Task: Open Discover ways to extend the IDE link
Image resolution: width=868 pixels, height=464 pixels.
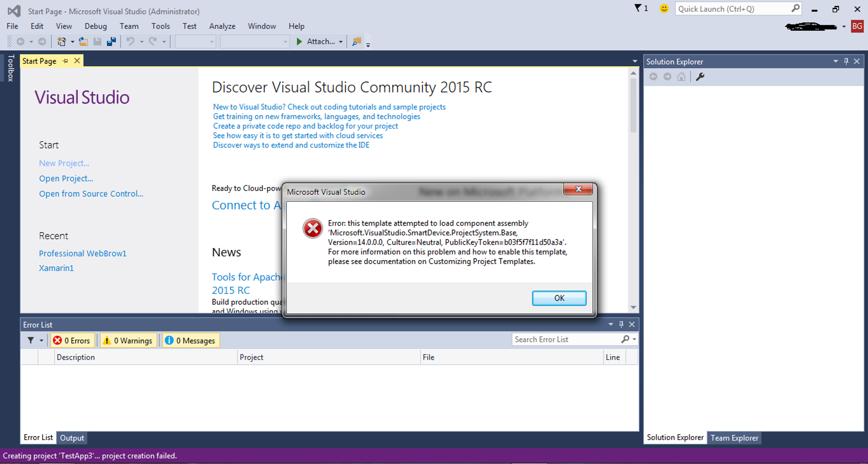Action: pyautogui.click(x=291, y=145)
